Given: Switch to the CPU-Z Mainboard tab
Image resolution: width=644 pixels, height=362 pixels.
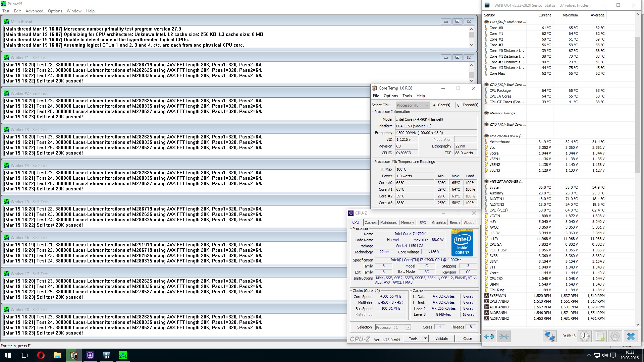Looking at the screenshot, I should pos(388,223).
